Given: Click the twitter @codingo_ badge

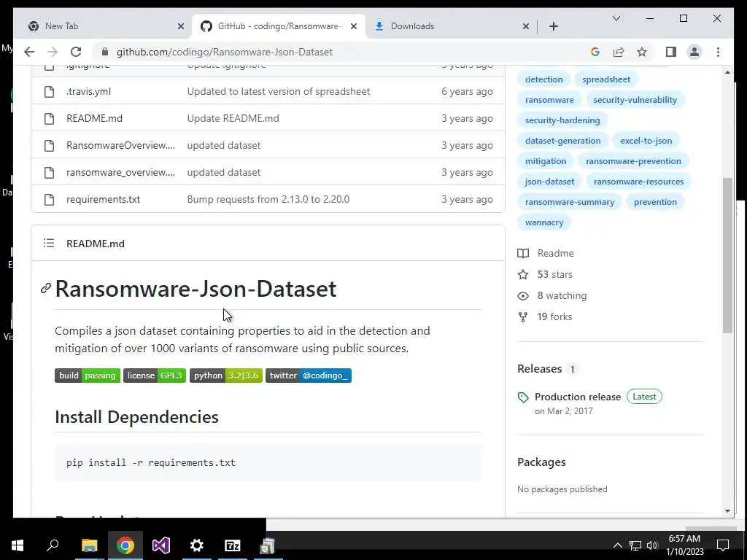Looking at the screenshot, I should click(309, 376).
